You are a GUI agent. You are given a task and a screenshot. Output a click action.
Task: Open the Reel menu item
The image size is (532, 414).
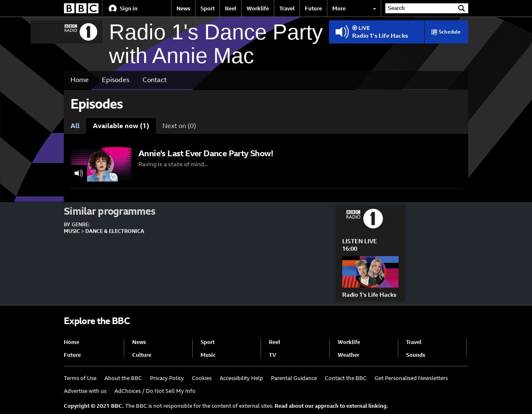[230, 8]
